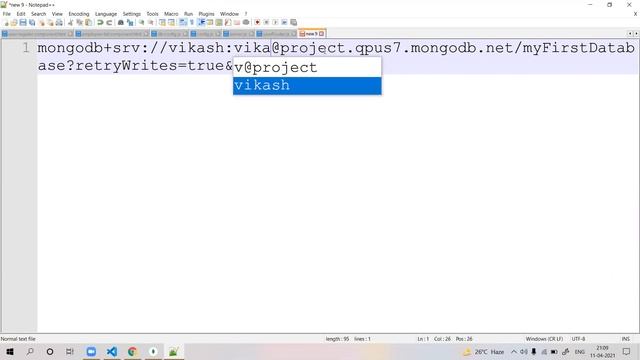
Task: Create a new file via toolbar
Action: click(x=7, y=22)
